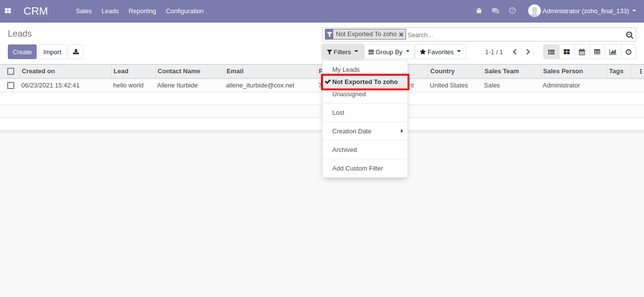The width and height of the screenshot is (644, 297).
Task: Select the My Leads filter
Action: click(x=365, y=70)
